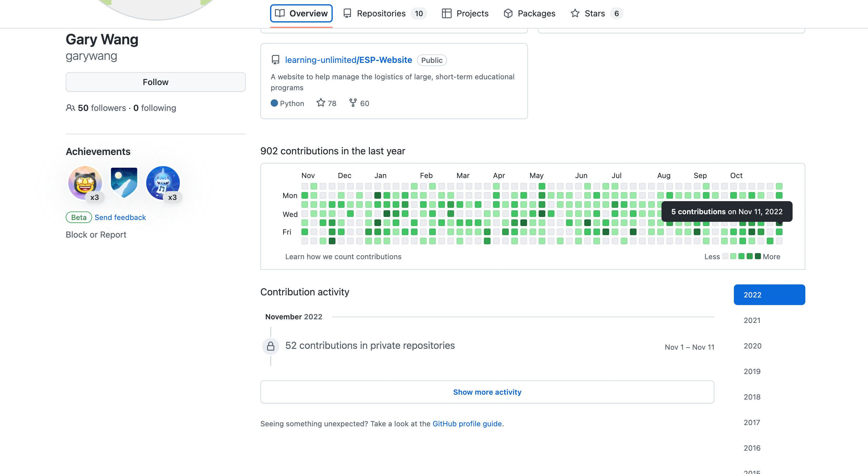The height and width of the screenshot is (474, 868).
Task: View ESP-Website stargazers count 78
Action: pos(326,103)
